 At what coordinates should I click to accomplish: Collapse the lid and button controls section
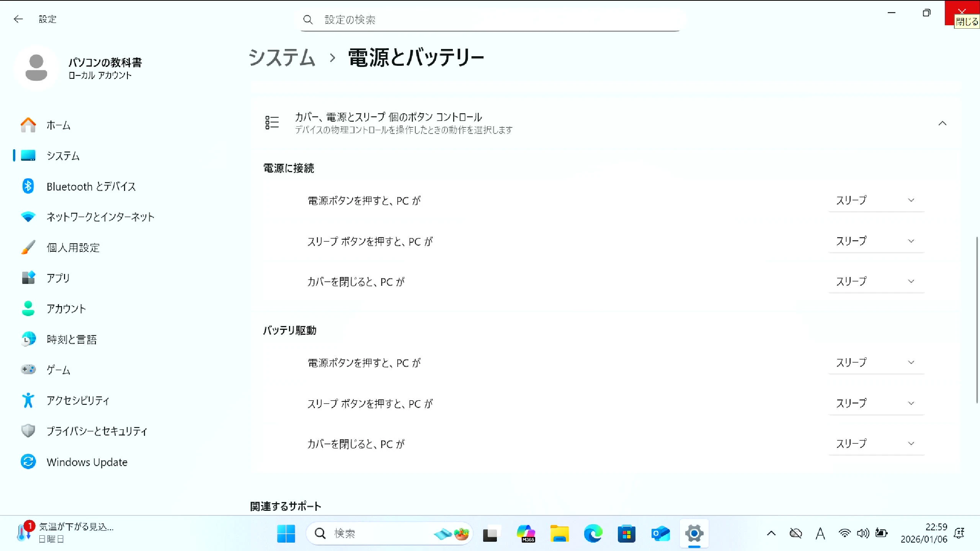[942, 123]
